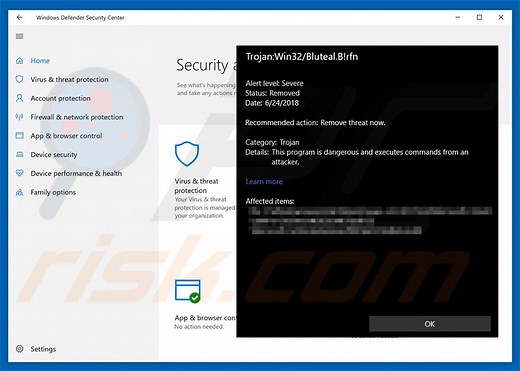Click the Firewall & network antenna icon
Viewport: 520px width, 371px height.
click(x=20, y=117)
